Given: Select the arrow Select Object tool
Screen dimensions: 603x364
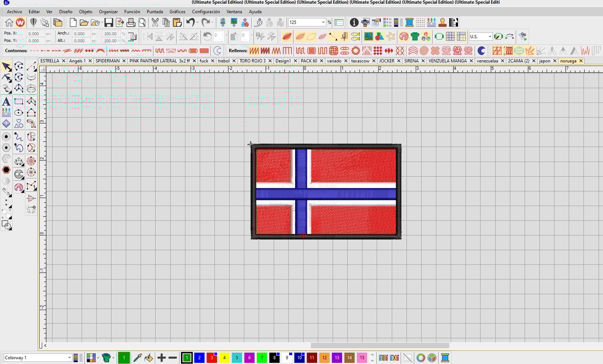Looking at the screenshot, I should (6, 66).
